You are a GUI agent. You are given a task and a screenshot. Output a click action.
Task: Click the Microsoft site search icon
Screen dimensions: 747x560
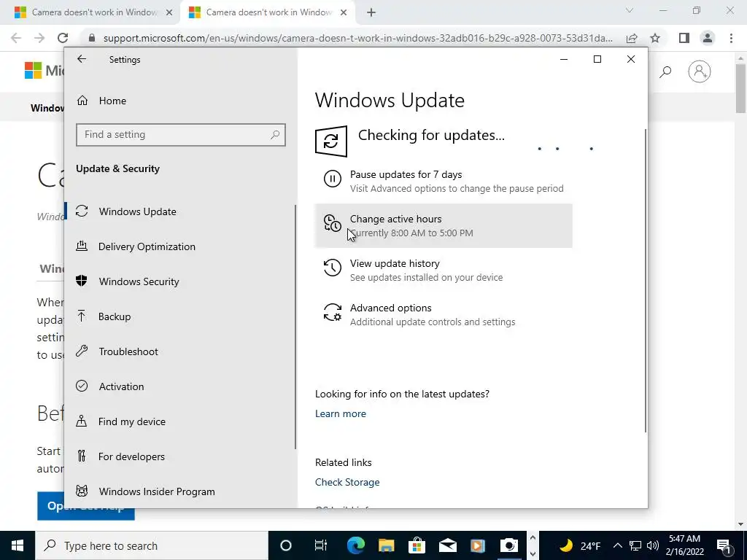coord(665,72)
